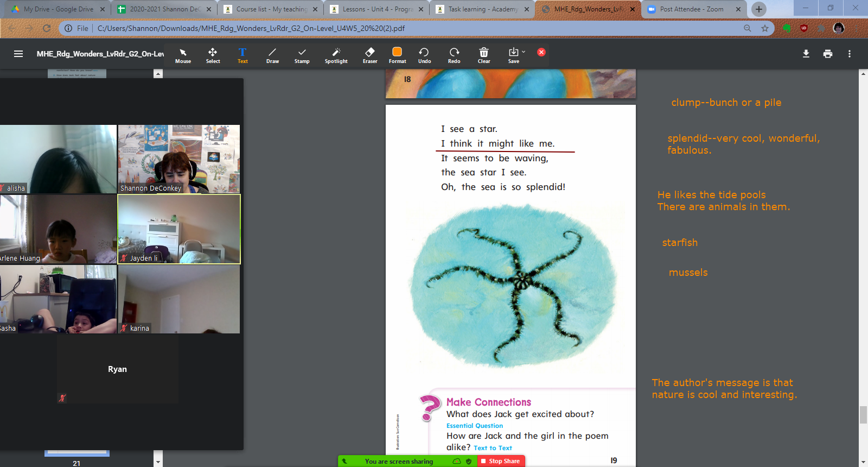This screenshot has width=868, height=467.
Task: Stop the Zoom screen share
Action: point(501,461)
